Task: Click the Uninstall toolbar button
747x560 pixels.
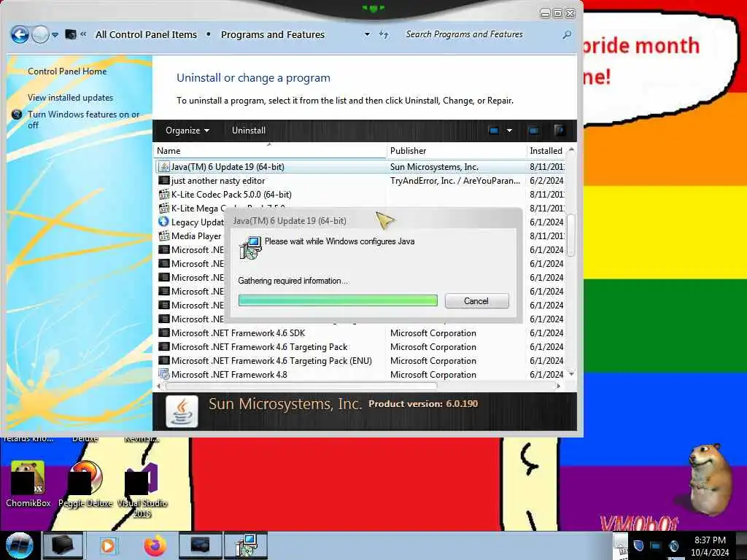Action: pyautogui.click(x=249, y=131)
